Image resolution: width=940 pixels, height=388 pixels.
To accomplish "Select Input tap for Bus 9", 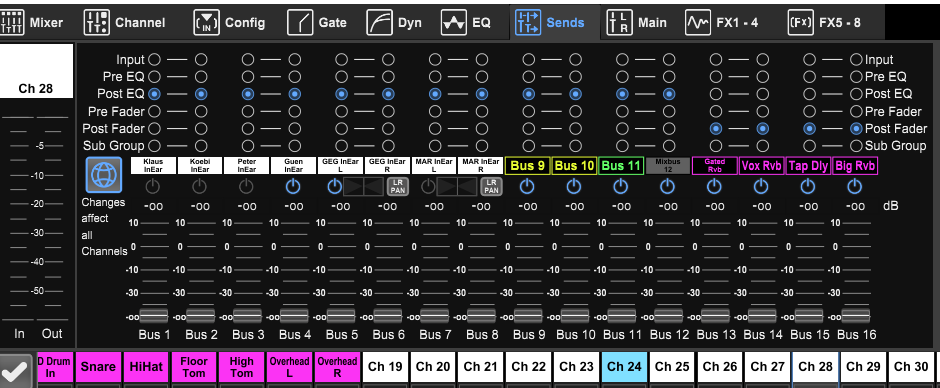I will (x=528, y=59).
